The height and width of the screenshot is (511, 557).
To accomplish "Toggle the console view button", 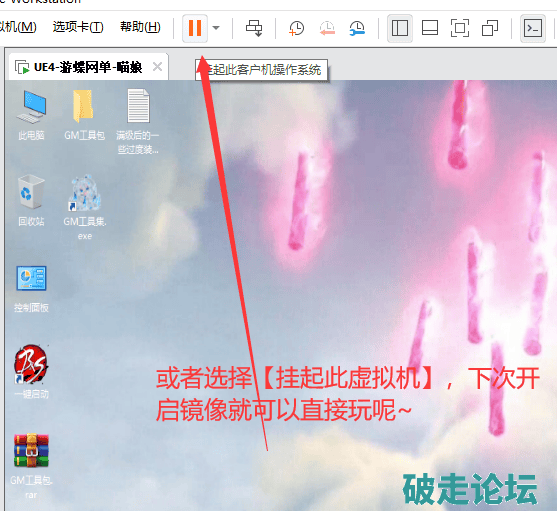I will [533, 28].
